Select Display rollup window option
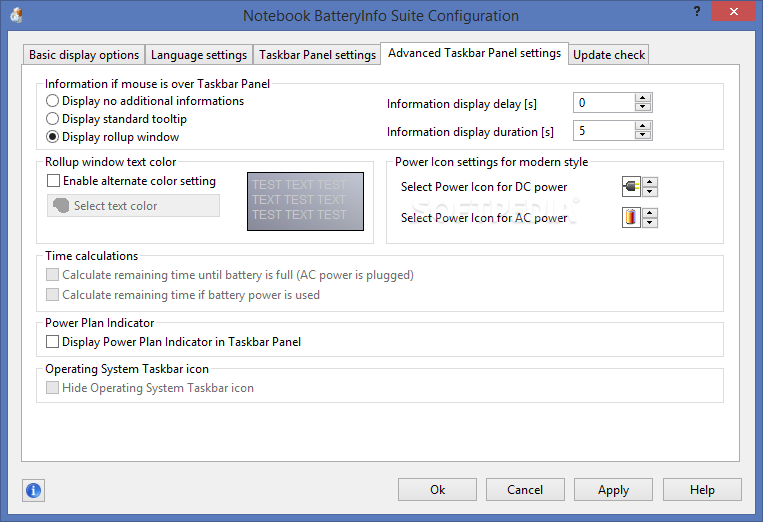The image size is (763, 522). (112, 137)
